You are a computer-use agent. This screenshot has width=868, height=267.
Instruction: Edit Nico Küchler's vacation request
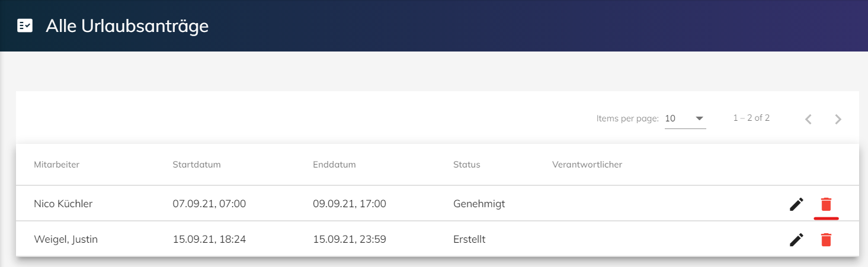coord(797,204)
